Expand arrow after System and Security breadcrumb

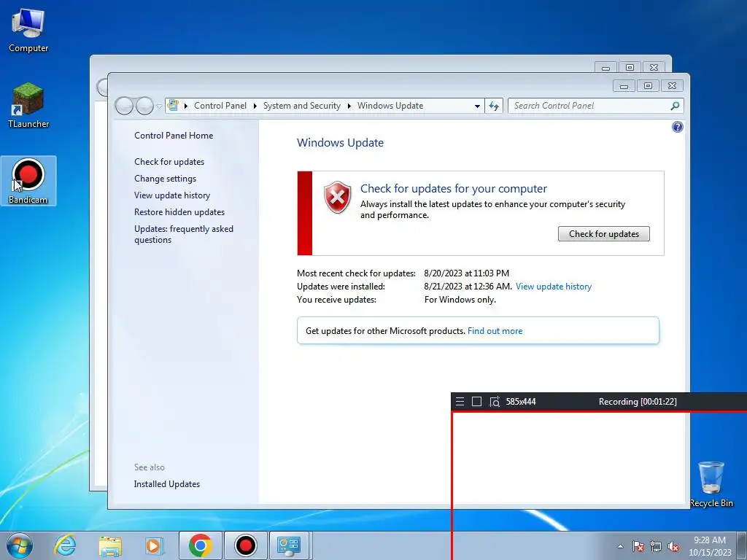(x=349, y=106)
